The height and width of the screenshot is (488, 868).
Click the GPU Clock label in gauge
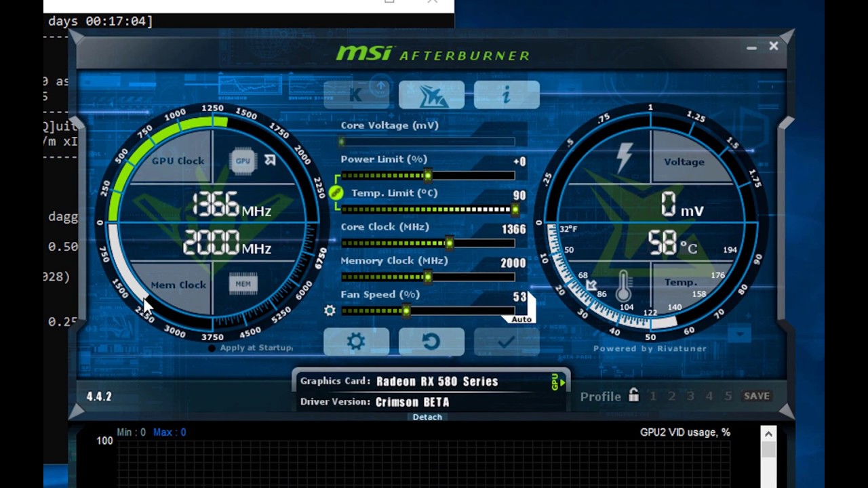coord(178,161)
